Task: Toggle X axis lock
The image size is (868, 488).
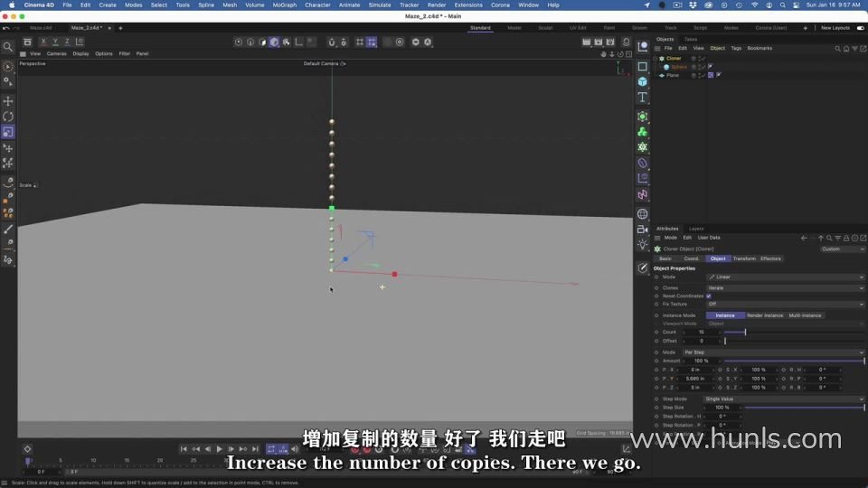Action: click(x=42, y=42)
